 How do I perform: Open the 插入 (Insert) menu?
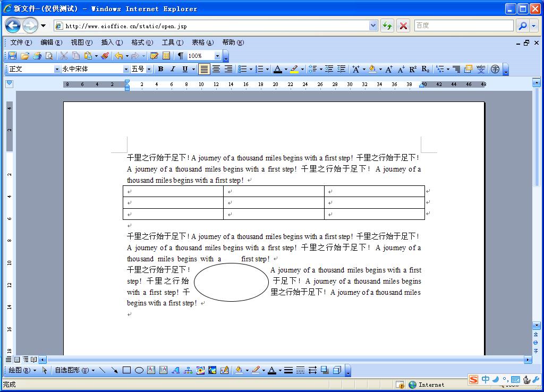112,42
